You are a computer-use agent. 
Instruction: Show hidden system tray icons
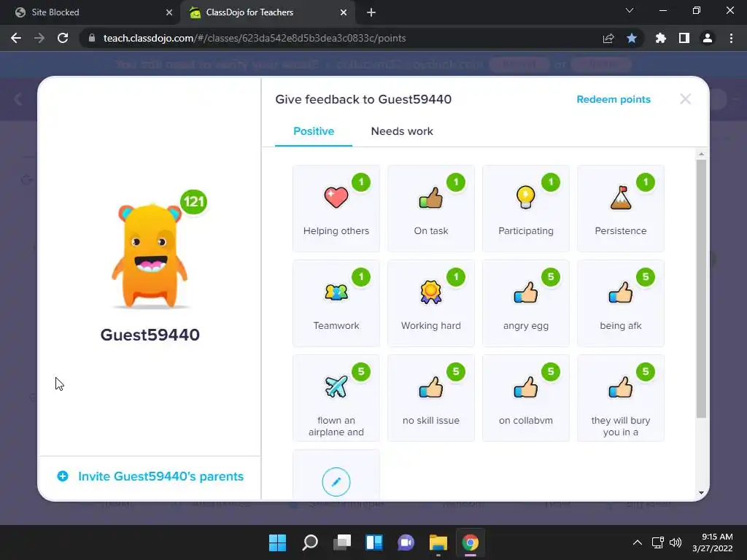coord(637,542)
